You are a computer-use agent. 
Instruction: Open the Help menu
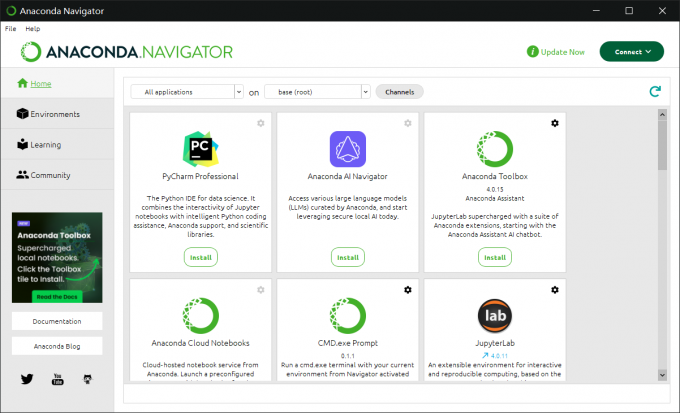click(33, 29)
